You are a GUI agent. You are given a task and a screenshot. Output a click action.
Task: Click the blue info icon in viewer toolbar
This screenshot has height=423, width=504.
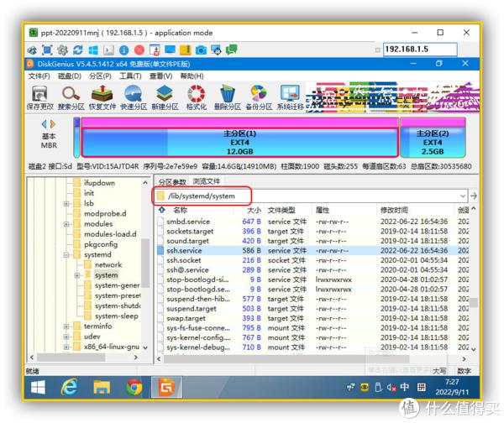123,50
